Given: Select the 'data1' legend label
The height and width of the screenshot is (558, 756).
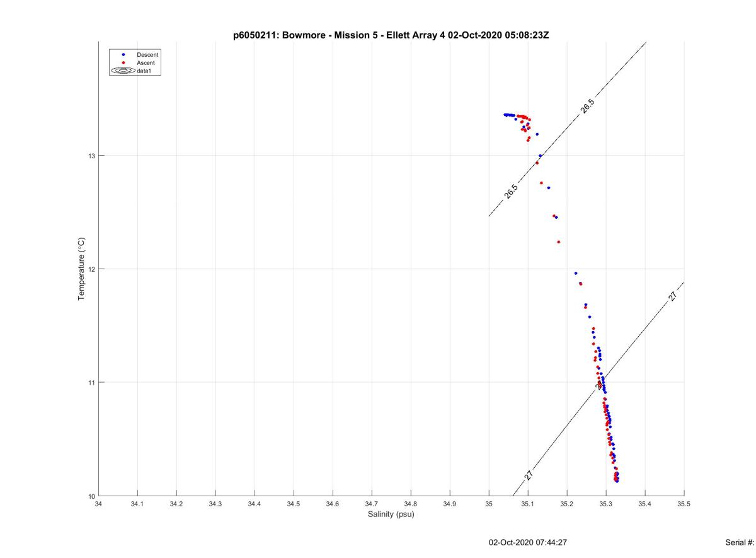Looking at the screenshot, I should (144, 71).
